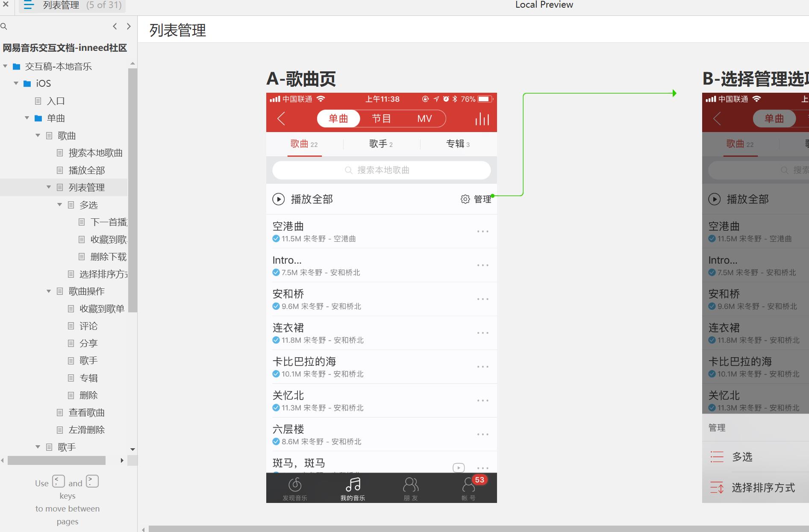The height and width of the screenshot is (532, 809).
Task: Open the 专辑 page in tree
Action: 88,378
